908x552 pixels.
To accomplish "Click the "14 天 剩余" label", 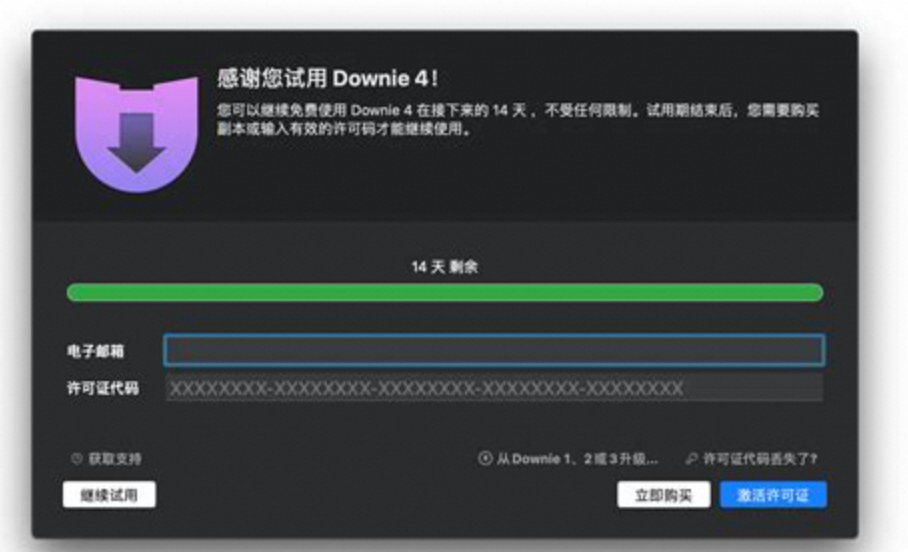I will pyautogui.click(x=445, y=266).
